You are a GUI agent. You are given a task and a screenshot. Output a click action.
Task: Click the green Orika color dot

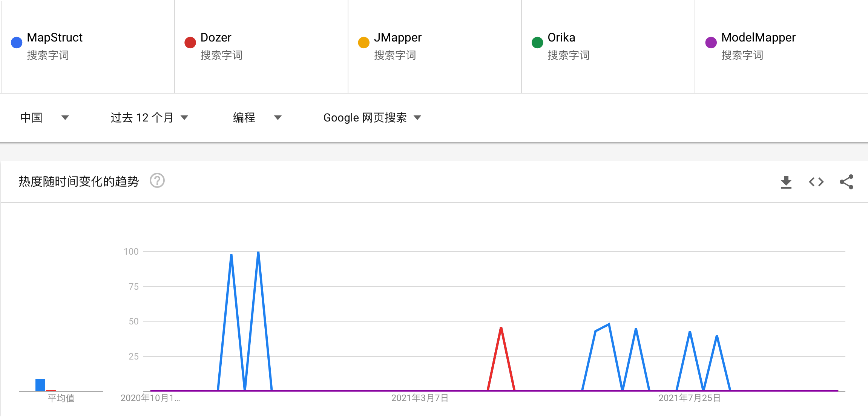click(537, 42)
